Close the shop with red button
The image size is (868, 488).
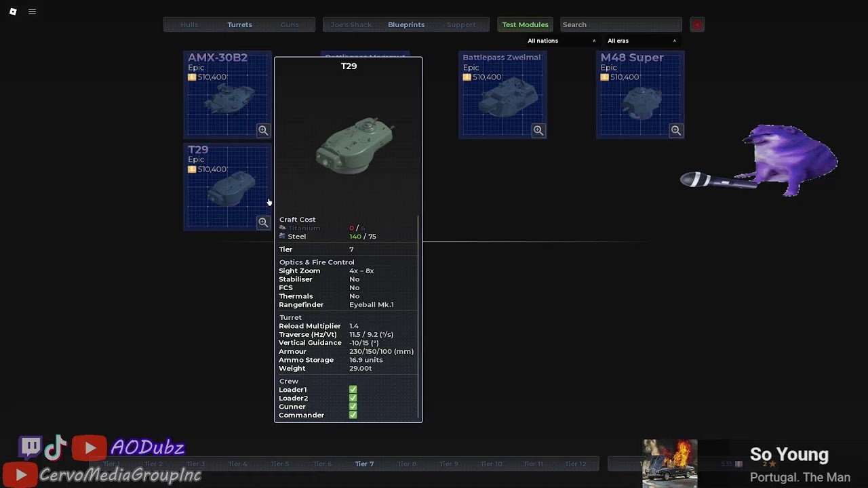(697, 25)
